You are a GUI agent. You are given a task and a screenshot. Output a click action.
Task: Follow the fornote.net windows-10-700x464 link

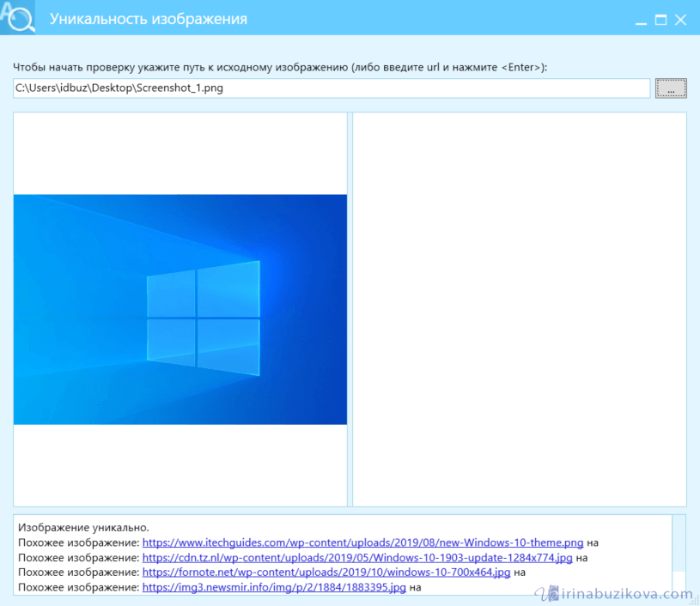coord(326,573)
